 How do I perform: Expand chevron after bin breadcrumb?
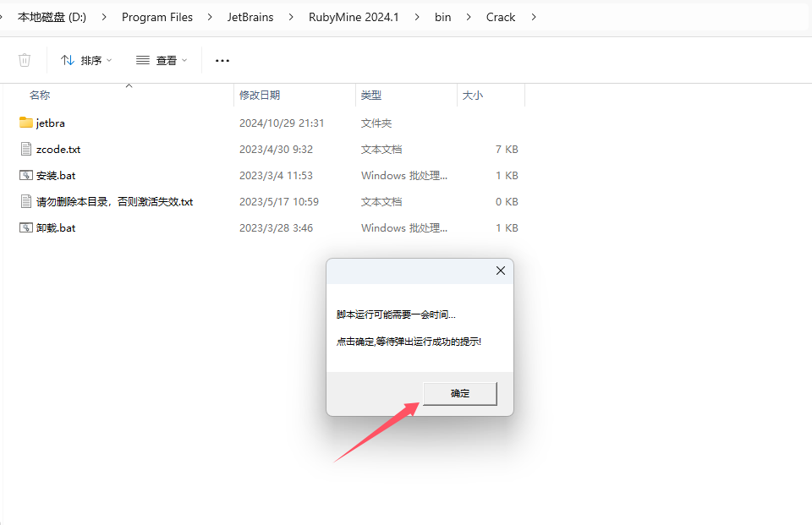[469, 17]
